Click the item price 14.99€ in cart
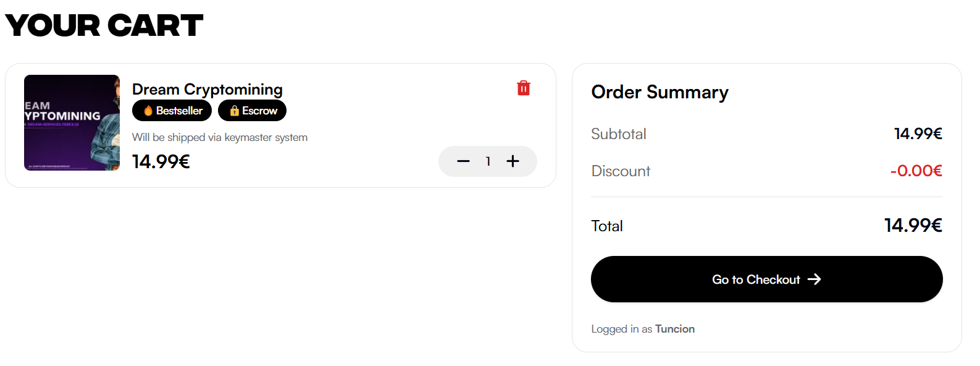The height and width of the screenshot is (366, 980). tap(161, 161)
